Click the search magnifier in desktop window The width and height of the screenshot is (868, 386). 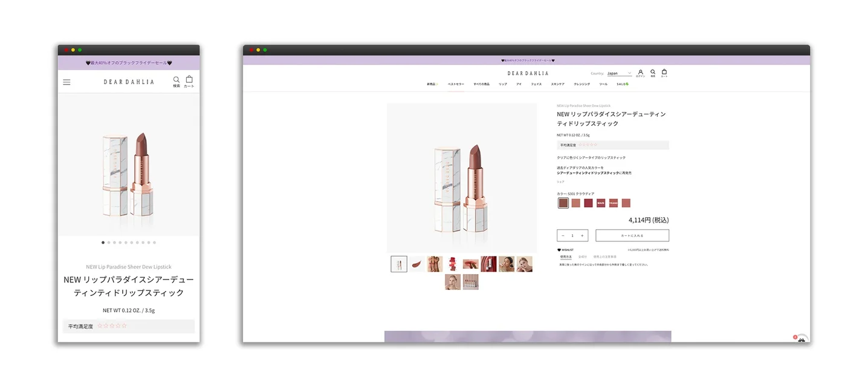pos(653,72)
